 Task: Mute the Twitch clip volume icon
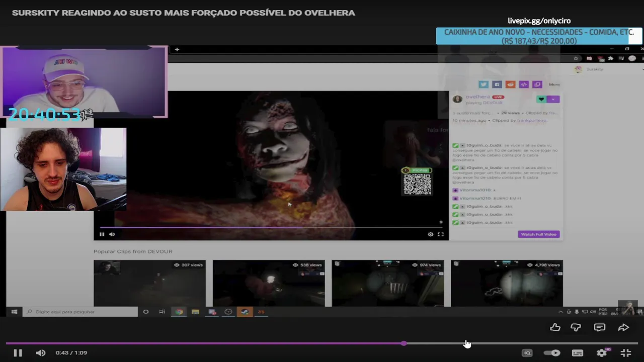click(x=112, y=234)
